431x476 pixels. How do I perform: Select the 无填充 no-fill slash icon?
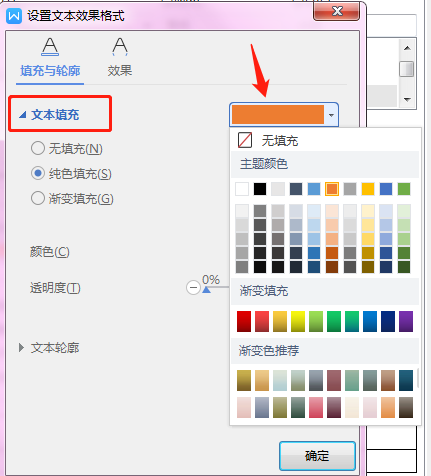pos(245,140)
